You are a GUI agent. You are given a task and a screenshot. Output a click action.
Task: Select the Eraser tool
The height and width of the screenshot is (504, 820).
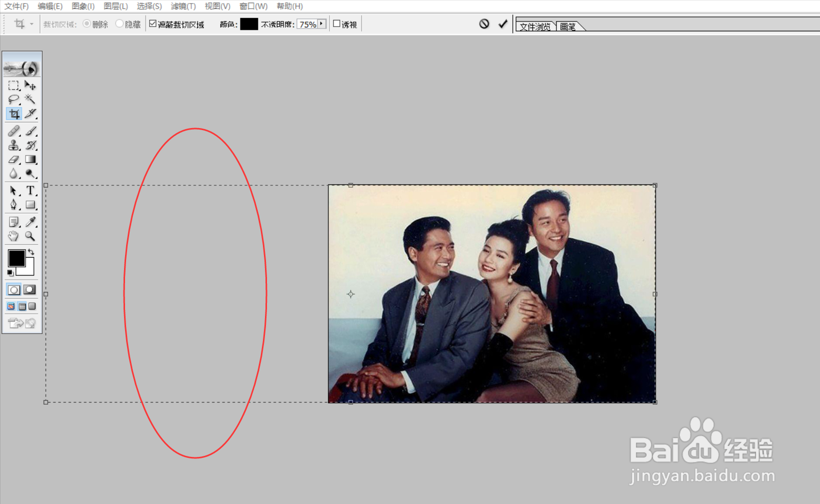(14, 160)
